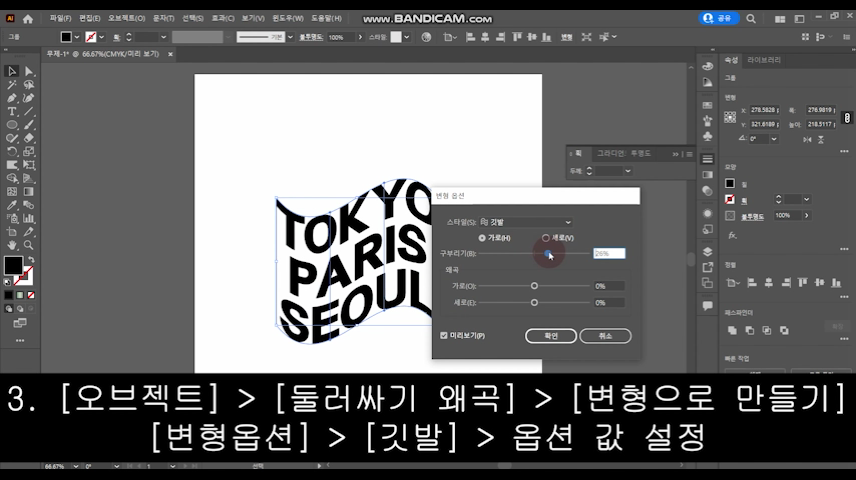Expand the 불투명도 opacity arrow in control bar

pyautogui.click(x=360, y=37)
